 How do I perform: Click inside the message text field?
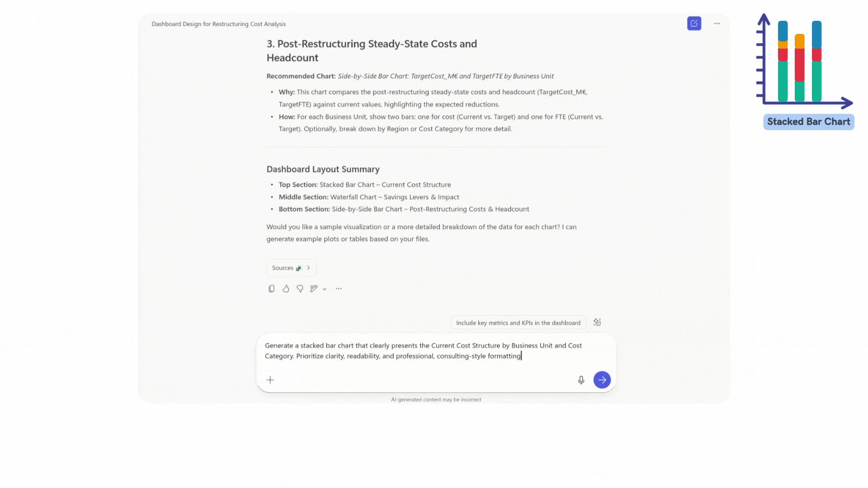[423, 351]
